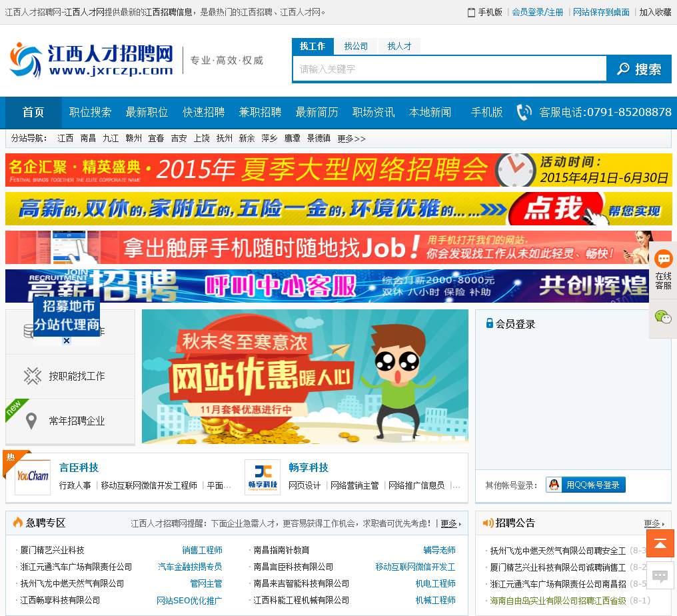Open the 畅享科技 company name link
The width and height of the screenshot is (677, 616).
click(309, 467)
